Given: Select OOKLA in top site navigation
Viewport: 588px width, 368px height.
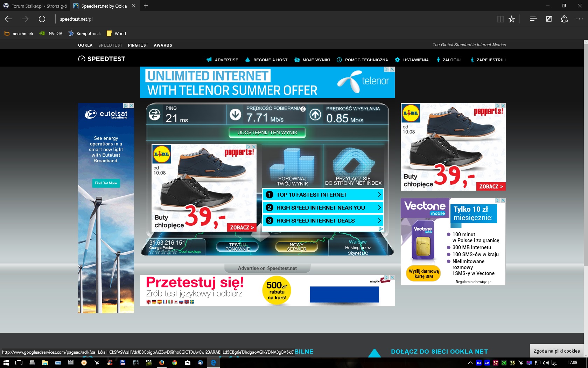Looking at the screenshot, I should coord(85,45).
